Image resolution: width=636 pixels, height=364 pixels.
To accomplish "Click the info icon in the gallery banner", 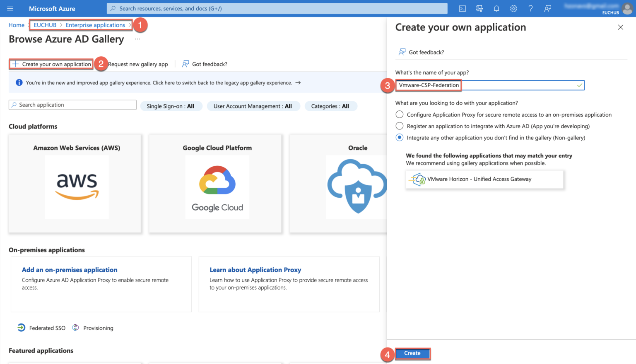I will [19, 83].
